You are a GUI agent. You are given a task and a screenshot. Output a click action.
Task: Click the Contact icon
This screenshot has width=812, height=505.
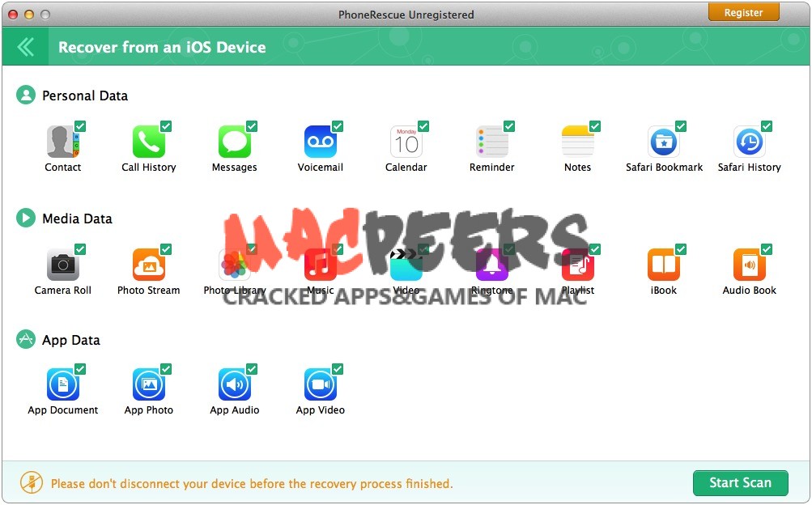[x=62, y=142]
